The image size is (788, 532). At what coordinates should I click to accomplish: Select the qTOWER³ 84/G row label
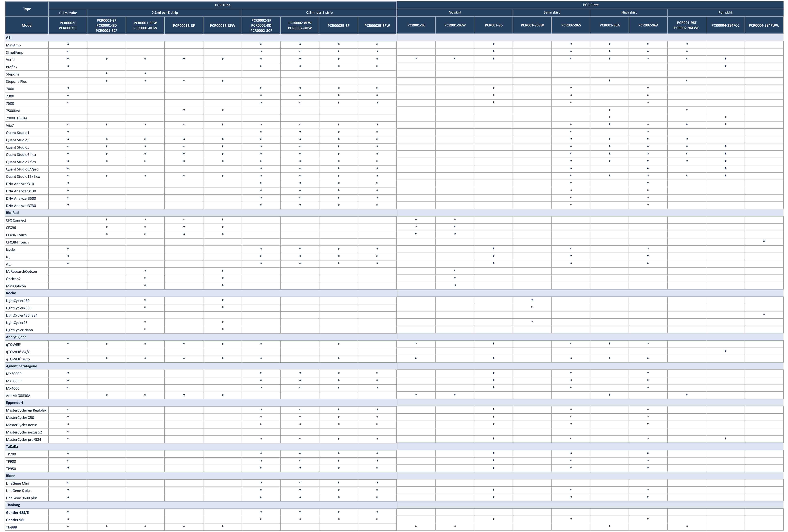tap(18, 352)
